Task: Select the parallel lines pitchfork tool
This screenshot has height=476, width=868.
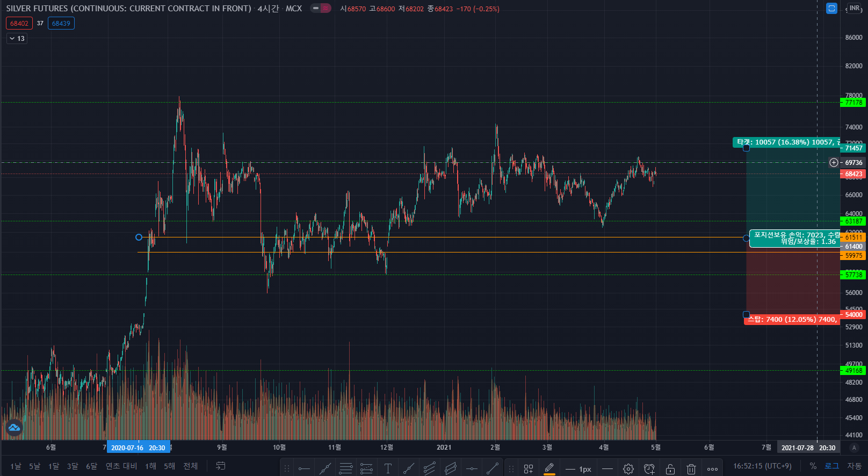Action: [x=430, y=468]
